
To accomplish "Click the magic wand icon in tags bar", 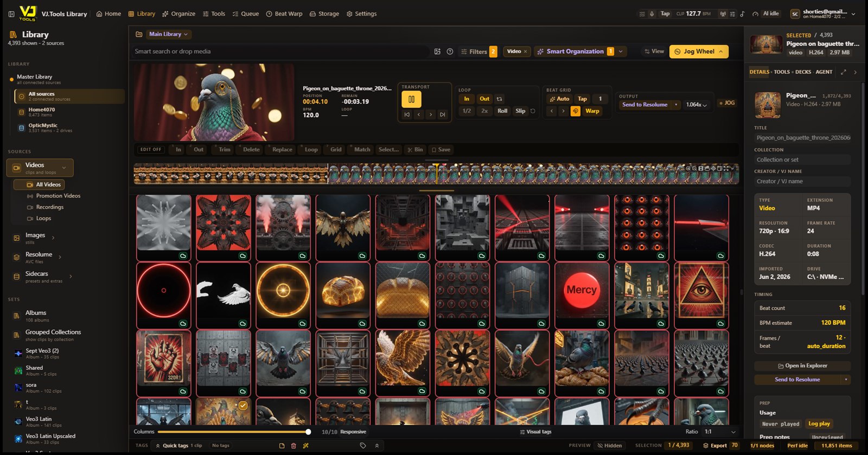I will point(305,445).
